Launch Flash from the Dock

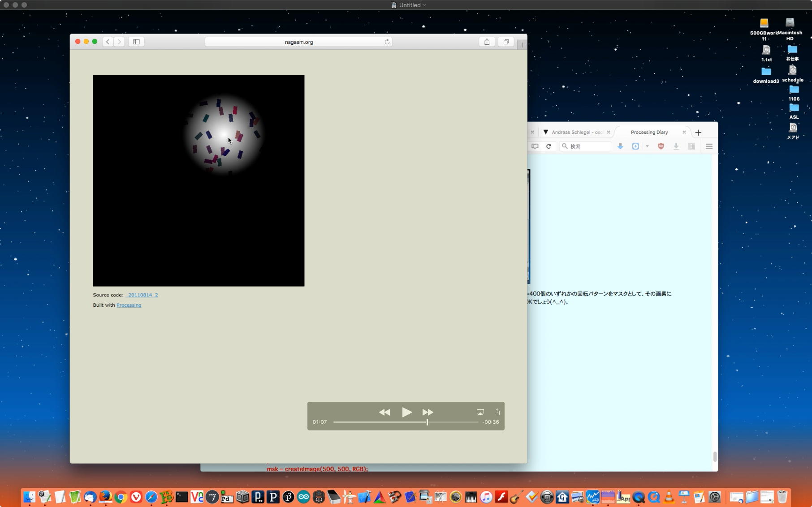501,497
